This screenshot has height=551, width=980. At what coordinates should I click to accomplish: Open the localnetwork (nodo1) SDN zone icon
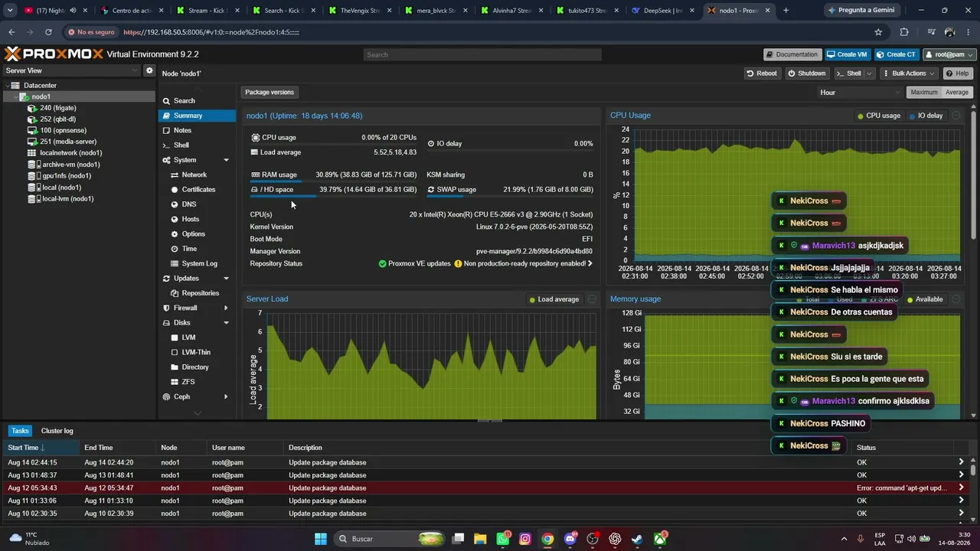coord(32,153)
